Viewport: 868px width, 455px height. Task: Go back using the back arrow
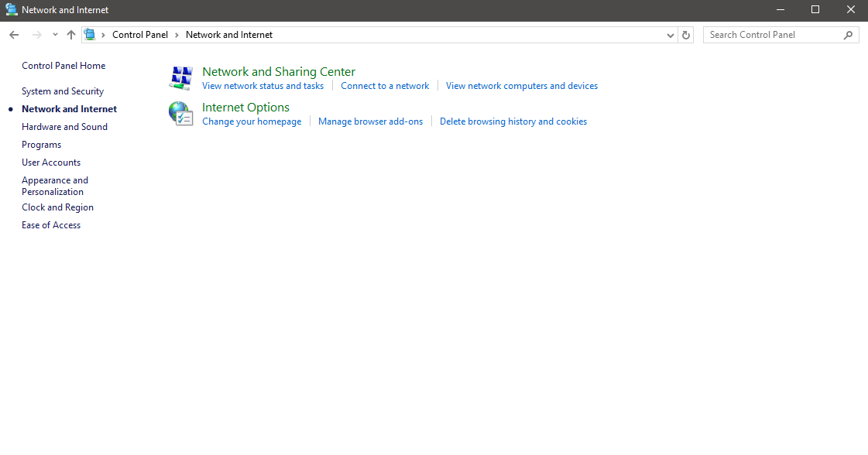[15, 35]
